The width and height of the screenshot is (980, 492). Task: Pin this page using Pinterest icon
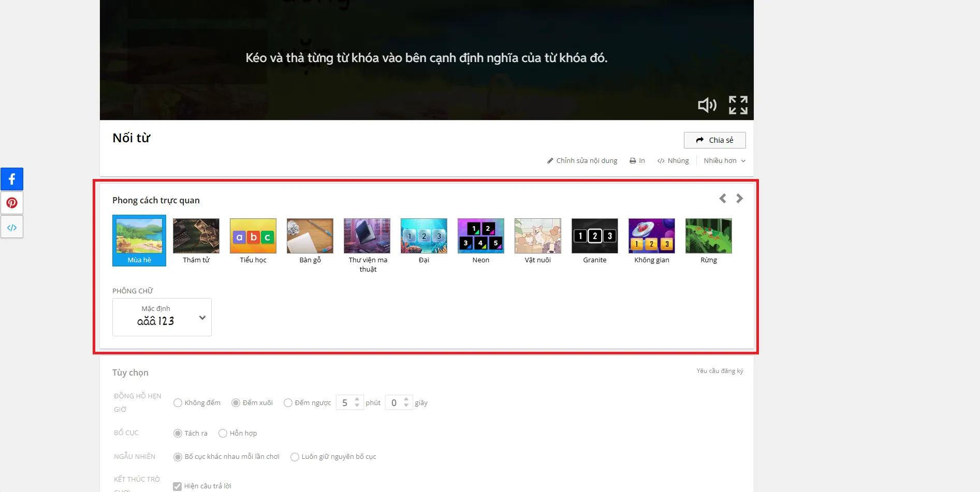[x=12, y=203]
